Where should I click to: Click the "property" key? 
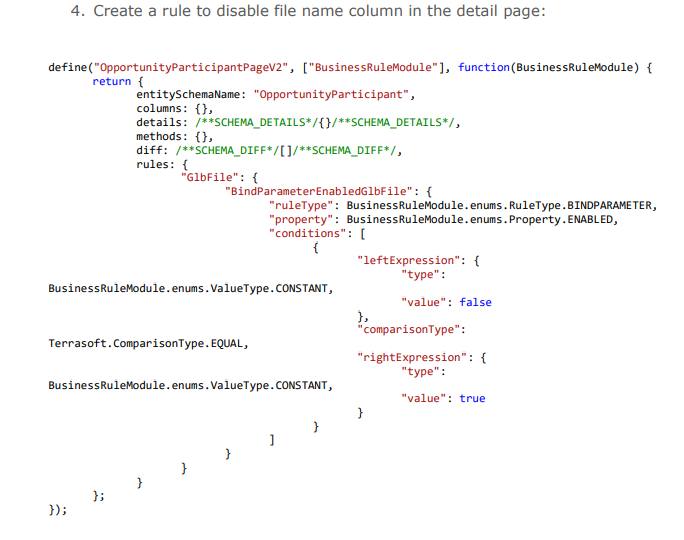tap(301, 219)
